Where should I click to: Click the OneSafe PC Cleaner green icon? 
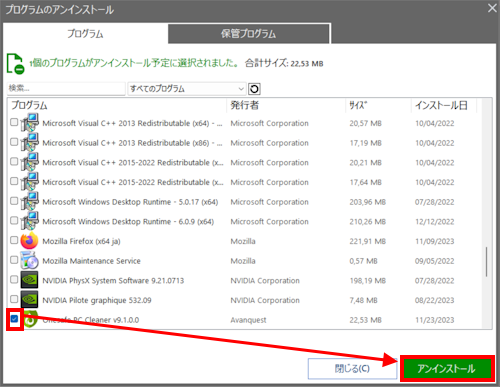point(31,319)
